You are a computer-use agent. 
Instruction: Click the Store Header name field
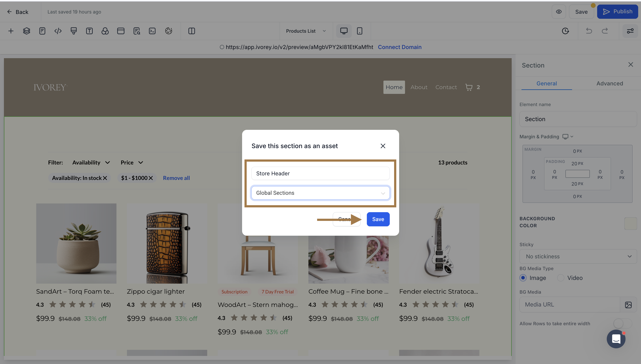point(320,173)
